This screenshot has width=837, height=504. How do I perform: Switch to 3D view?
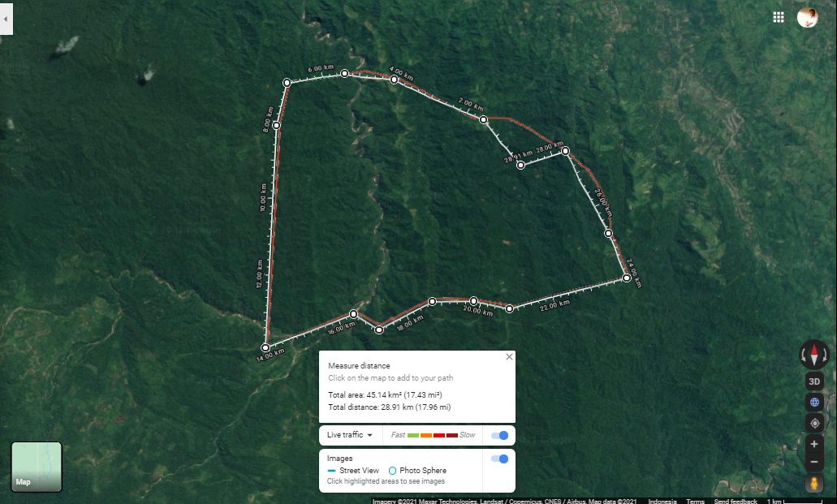pos(814,381)
